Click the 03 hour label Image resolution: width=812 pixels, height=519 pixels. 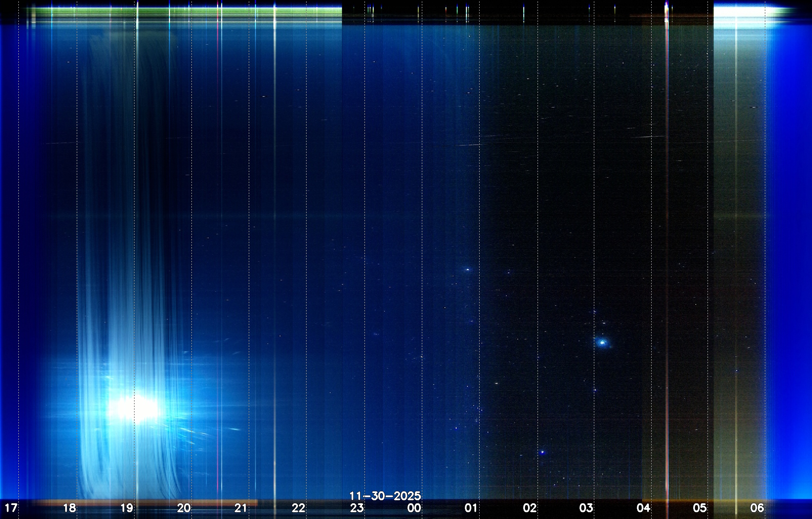point(586,508)
